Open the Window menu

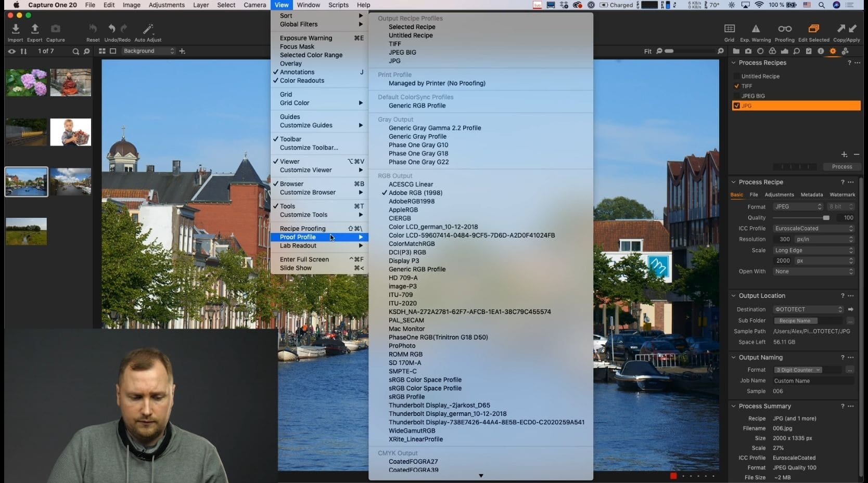[x=309, y=5]
